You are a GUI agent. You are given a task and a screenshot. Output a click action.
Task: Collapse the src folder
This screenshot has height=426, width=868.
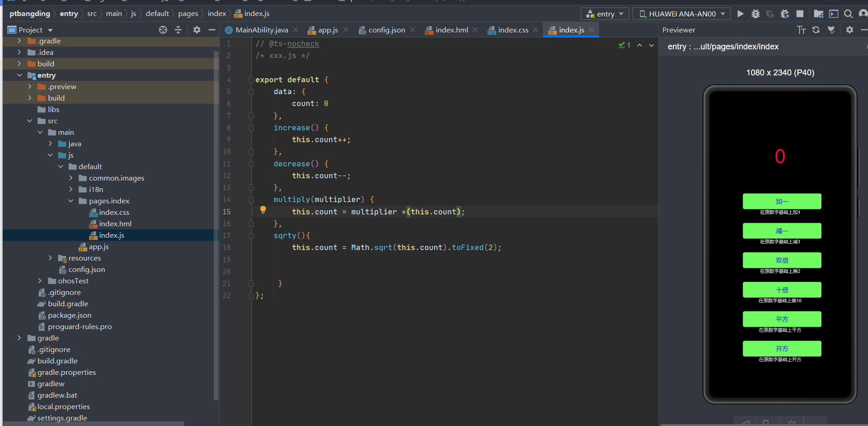30,121
